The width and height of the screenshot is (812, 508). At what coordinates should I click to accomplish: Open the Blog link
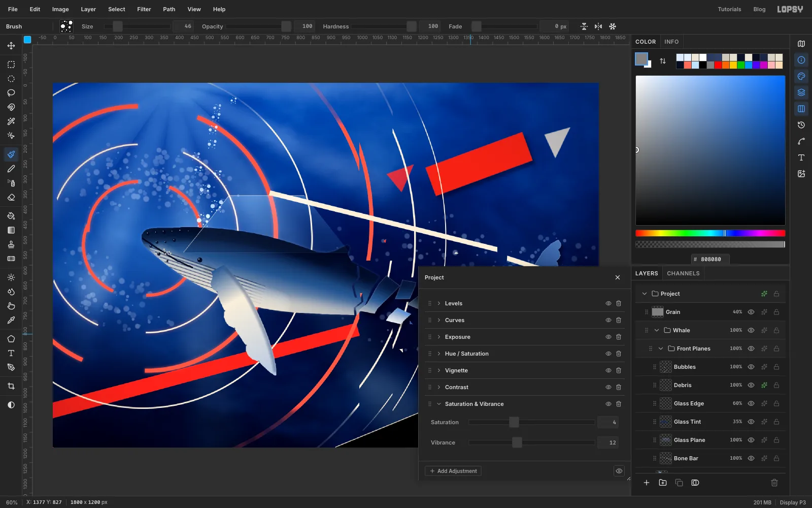click(x=759, y=9)
